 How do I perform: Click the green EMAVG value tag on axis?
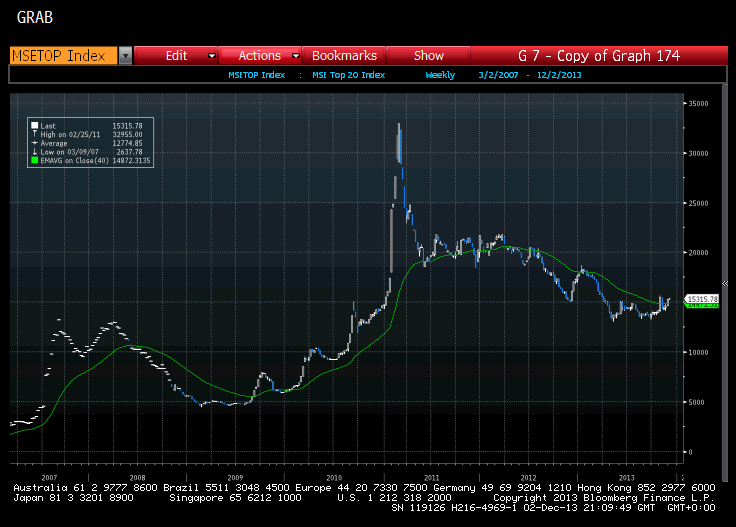click(x=702, y=306)
